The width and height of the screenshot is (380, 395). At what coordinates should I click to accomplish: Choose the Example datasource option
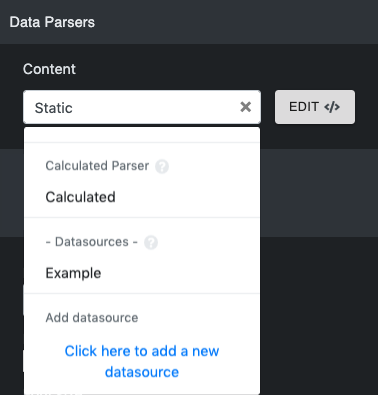tap(142, 273)
